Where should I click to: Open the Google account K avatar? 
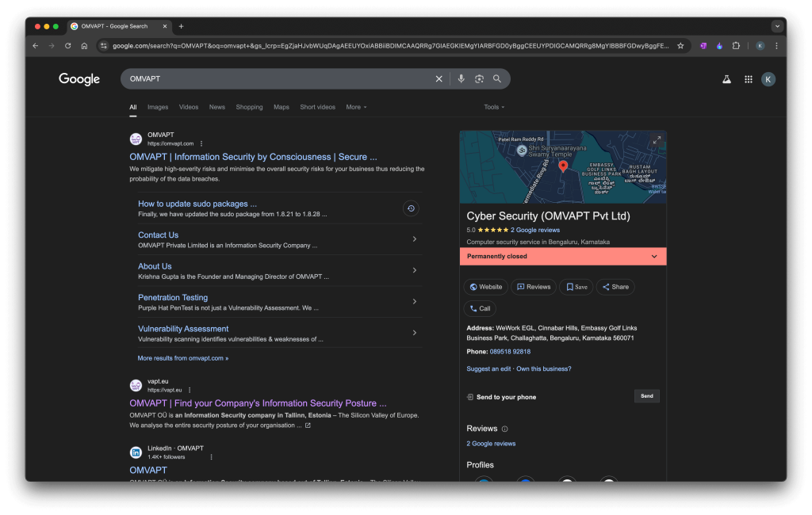coord(768,79)
